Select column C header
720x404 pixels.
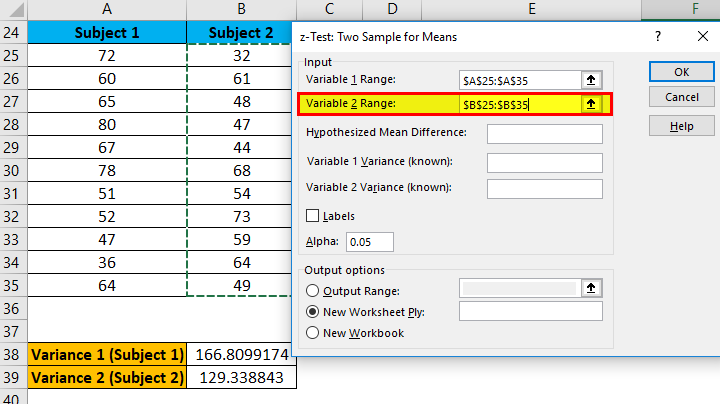tap(329, 9)
